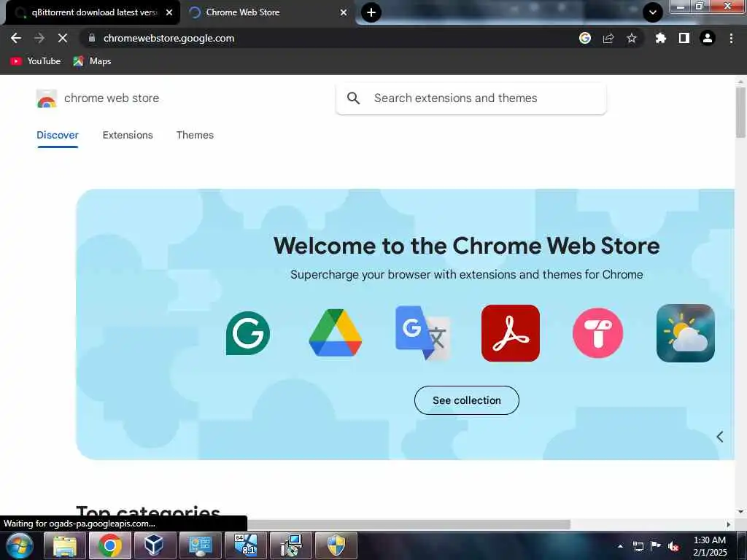The height and width of the screenshot is (560, 747).
Task: Open Chrome three-dot menu
Action: pyautogui.click(x=731, y=38)
